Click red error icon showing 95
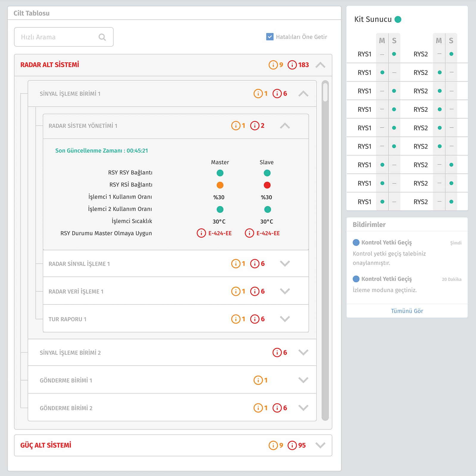Screen dimensions: 476x476 click(x=292, y=445)
